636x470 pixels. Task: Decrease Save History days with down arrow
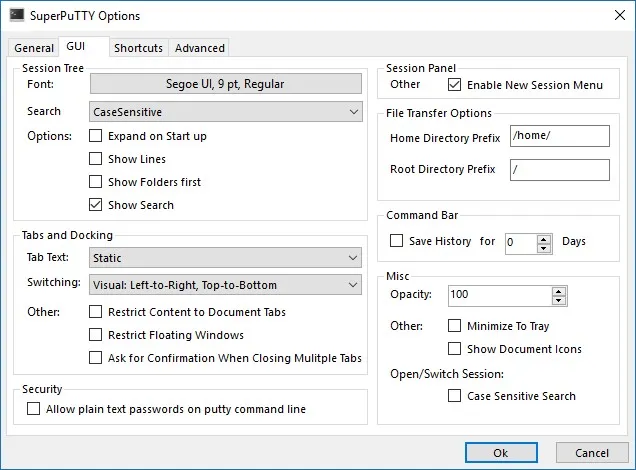point(544,248)
